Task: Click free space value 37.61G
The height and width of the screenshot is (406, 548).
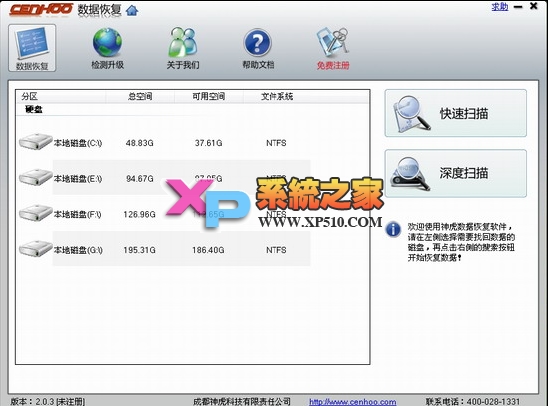Action: pos(208,143)
